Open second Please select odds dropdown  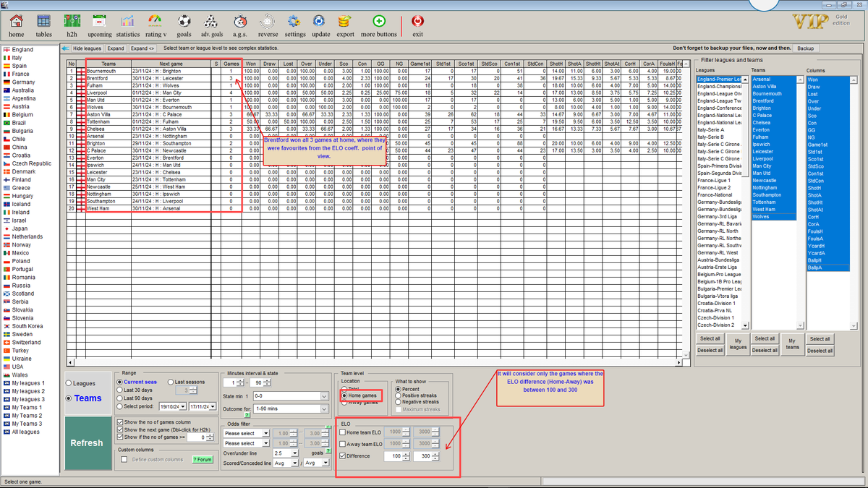pyautogui.click(x=247, y=443)
